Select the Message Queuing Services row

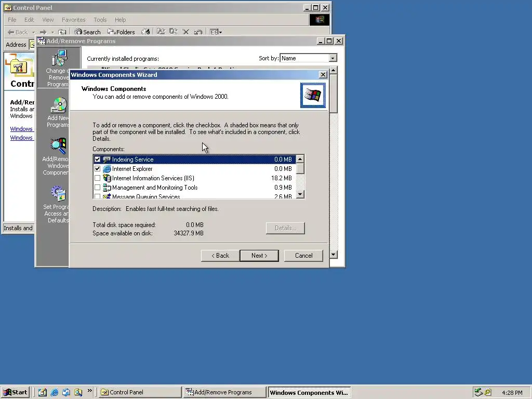click(x=194, y=196)
